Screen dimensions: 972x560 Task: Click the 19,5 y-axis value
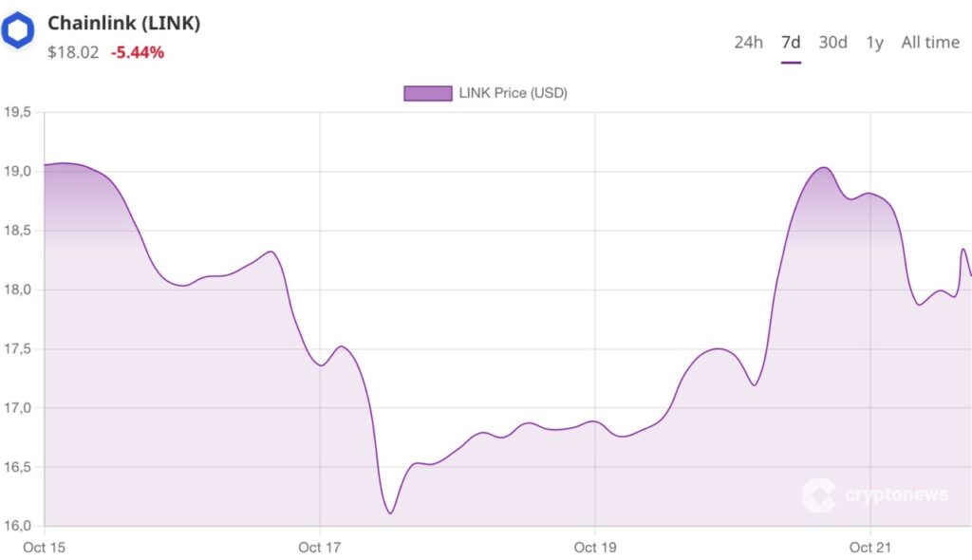pyautogui.click(x=18, y=113)
